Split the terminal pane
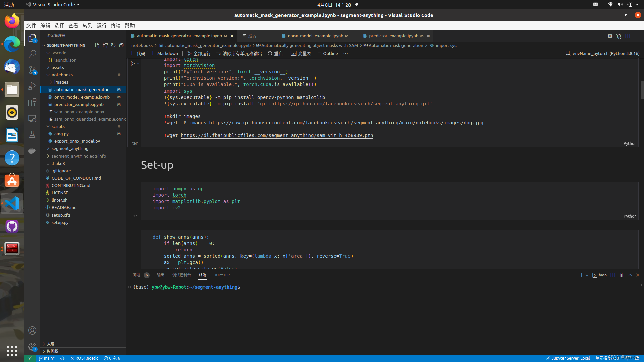 click(x=613, y=275)
